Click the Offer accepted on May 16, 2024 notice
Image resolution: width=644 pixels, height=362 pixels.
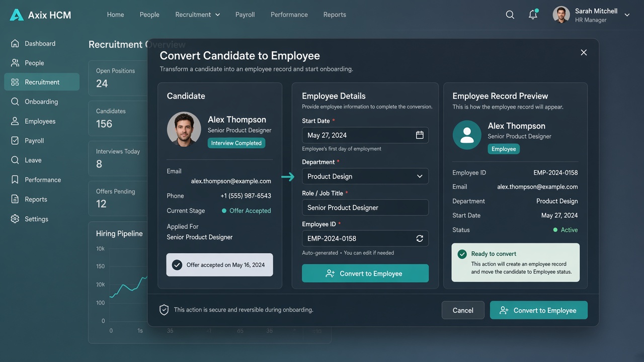[x=220, y=265]
